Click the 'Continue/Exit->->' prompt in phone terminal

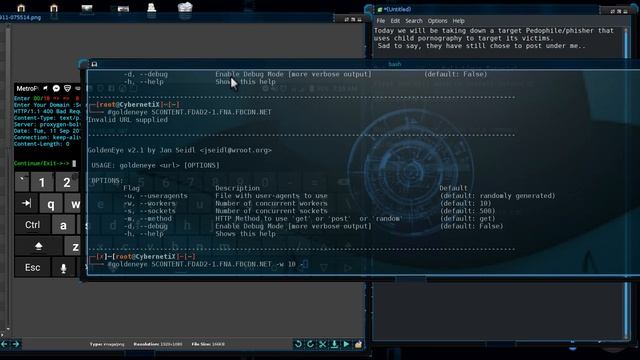point(42,163)
